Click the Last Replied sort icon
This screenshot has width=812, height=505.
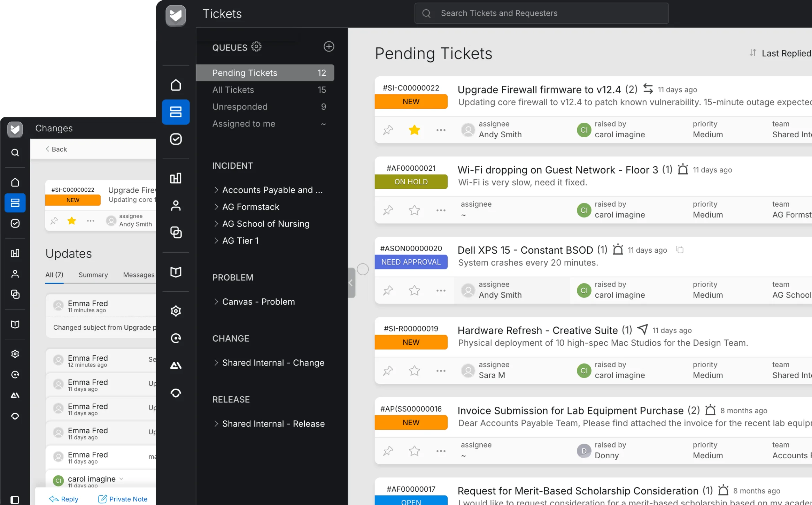click(x=752, y=53)
